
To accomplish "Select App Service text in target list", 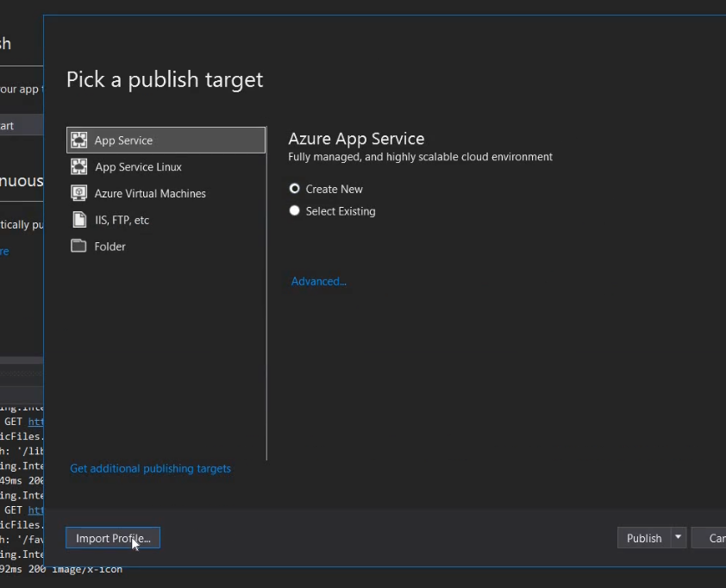I will [x=123, y=141].
